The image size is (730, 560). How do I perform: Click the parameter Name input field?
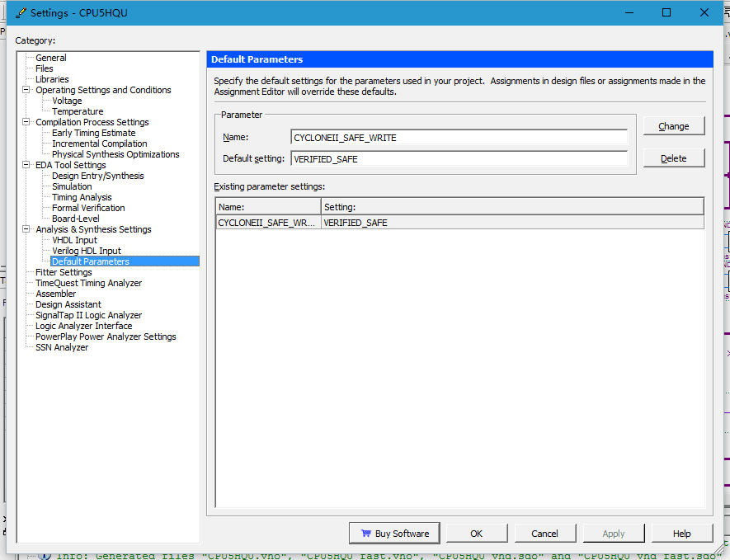click(459, 138)
